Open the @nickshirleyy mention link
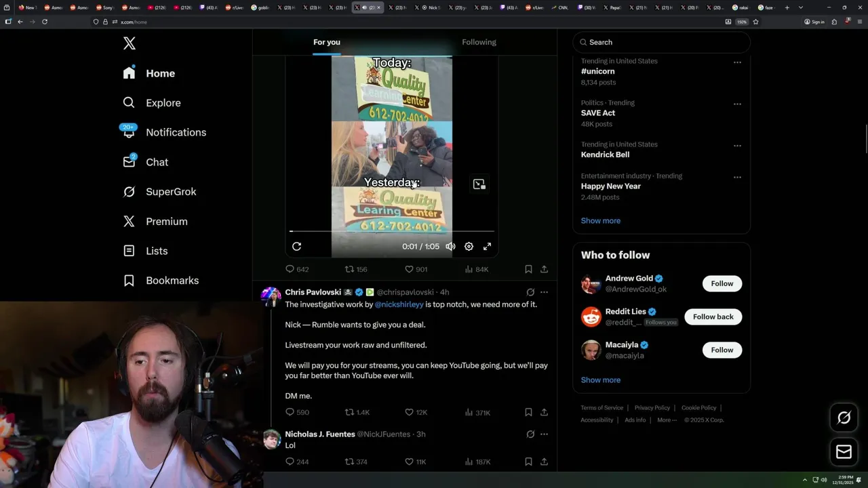 coord(399,304)
